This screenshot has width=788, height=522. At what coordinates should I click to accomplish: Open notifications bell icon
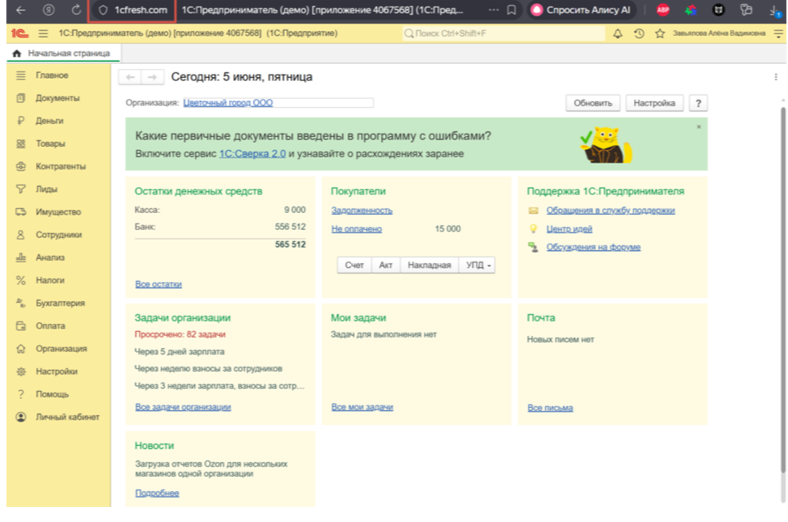click(x=617, y=34)
